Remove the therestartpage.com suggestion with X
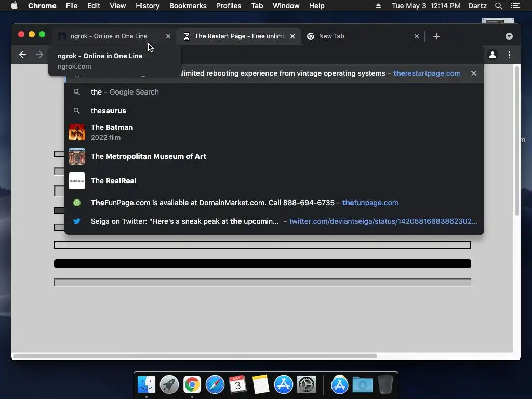 pos(474,73)
